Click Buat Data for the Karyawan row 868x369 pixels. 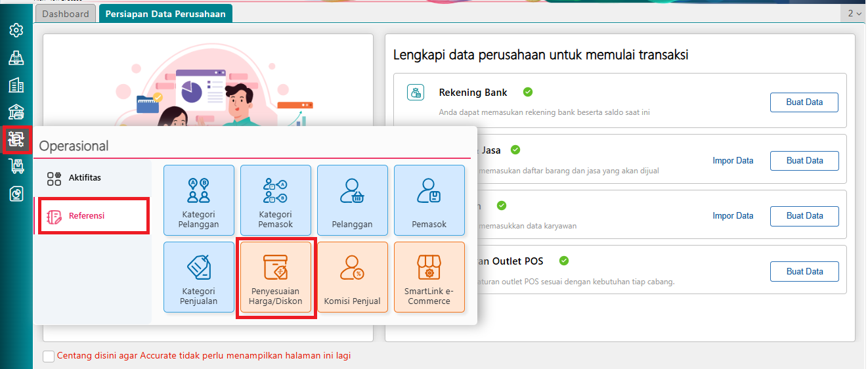(x=804, y=215)
